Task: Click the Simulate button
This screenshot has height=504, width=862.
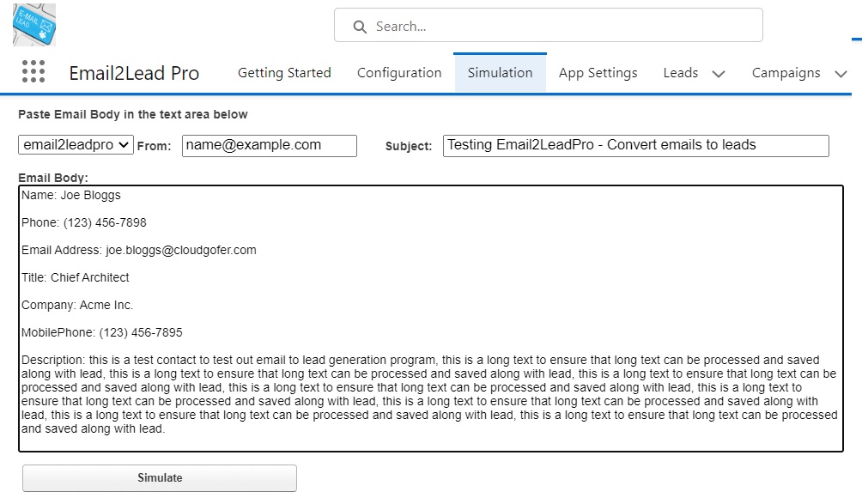Action: (160, 478)
